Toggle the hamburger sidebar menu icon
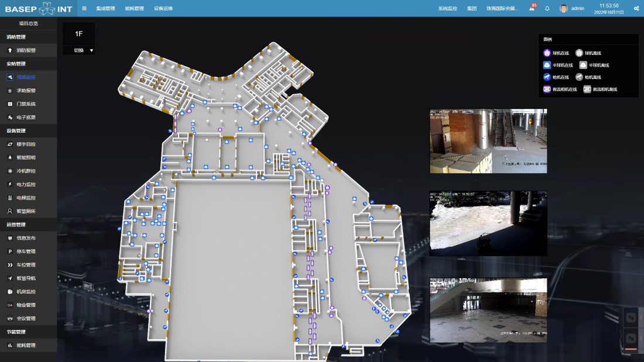This screenshot has width=644, height=362. 84,8
